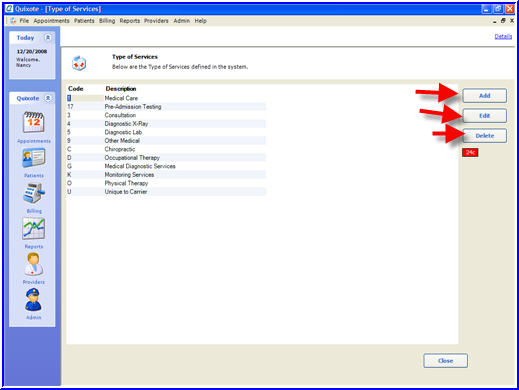519x390 pixels.
Task: Select the Monitoring Services row
Action: pos(166,175)
